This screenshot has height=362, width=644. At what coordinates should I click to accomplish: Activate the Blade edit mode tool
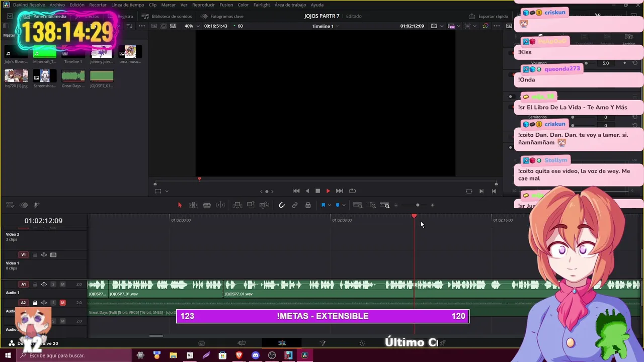pyautogui.click(x=207, y=205)
